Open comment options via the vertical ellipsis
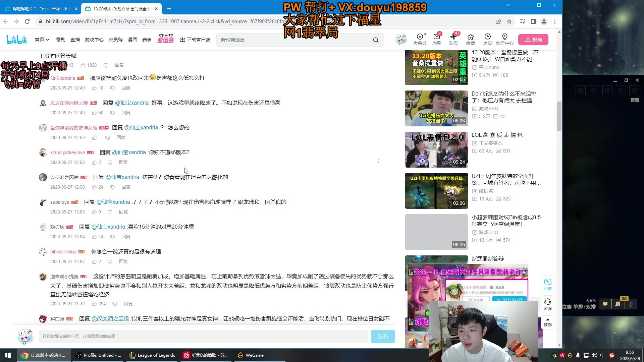The height and width of the screenshot is (362, 644). click(x=379, y=161)
